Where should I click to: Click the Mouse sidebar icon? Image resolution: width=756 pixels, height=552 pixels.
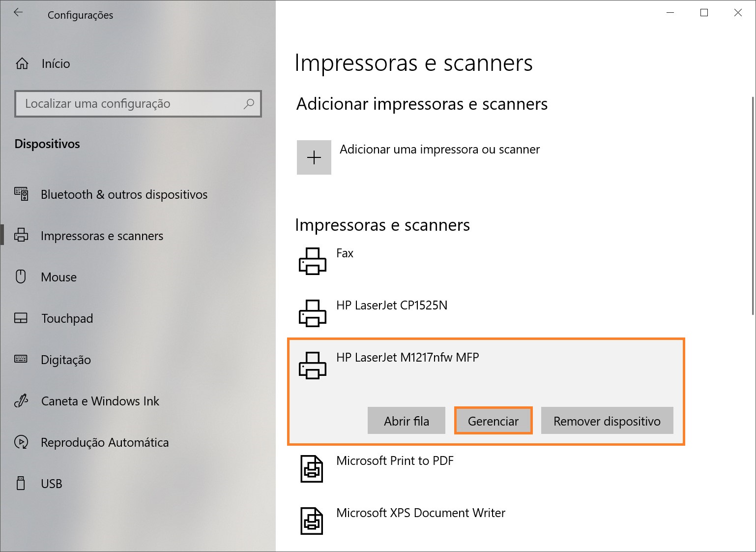21,276
